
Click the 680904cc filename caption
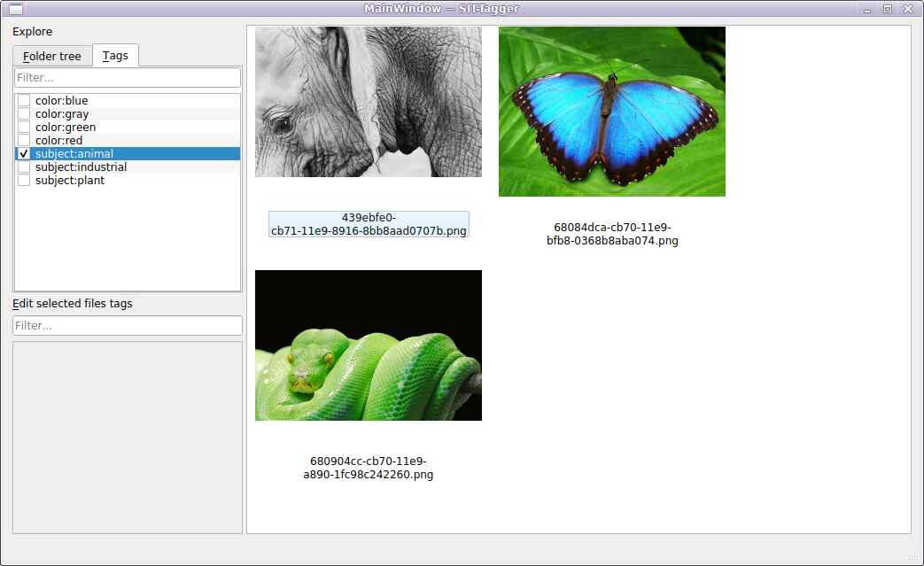(369, 468)
